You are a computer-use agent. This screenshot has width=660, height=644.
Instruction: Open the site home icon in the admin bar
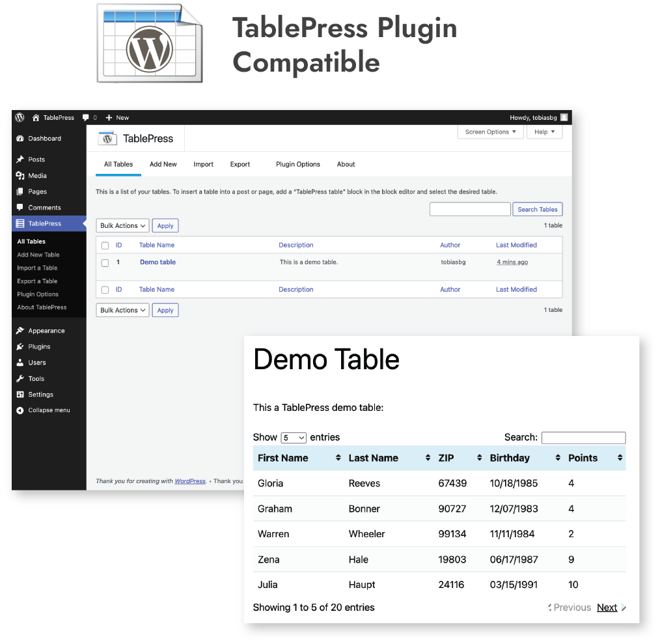[36, 117]
